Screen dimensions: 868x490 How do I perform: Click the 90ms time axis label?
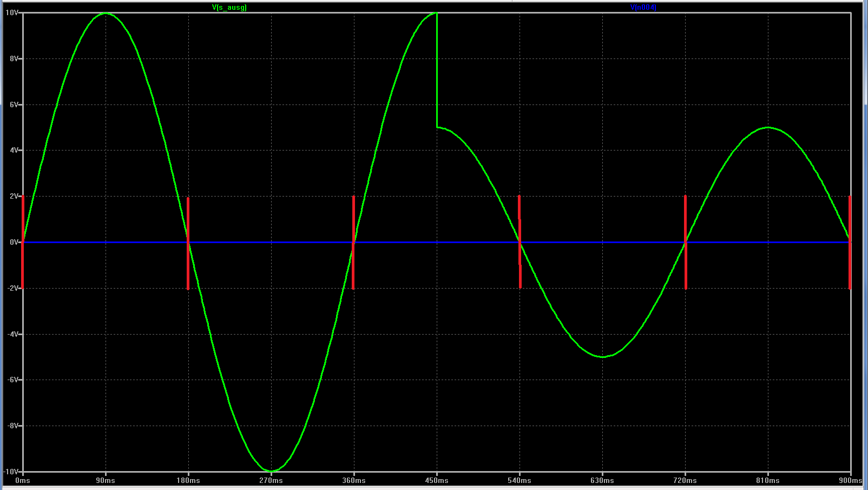pos(106,481)
